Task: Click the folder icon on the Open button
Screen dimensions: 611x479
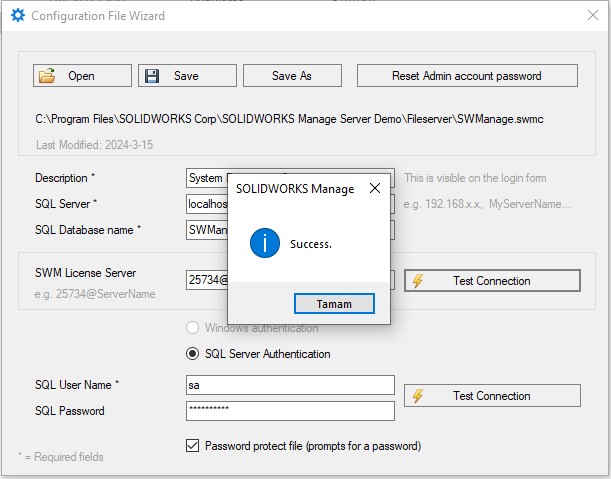Action: [x=46, y=76]
